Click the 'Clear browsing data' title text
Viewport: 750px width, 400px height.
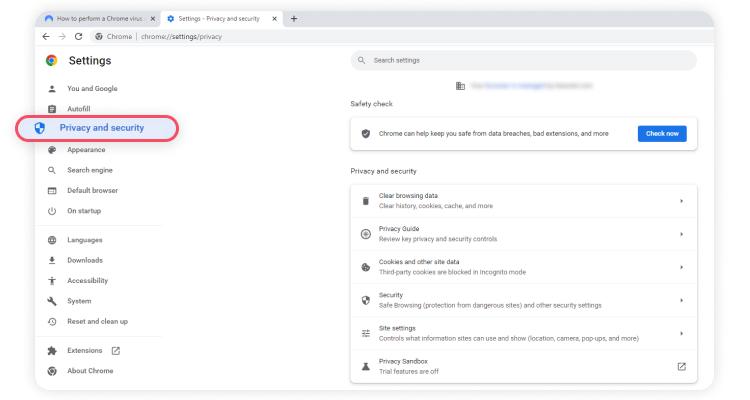[x=408, y=196]
